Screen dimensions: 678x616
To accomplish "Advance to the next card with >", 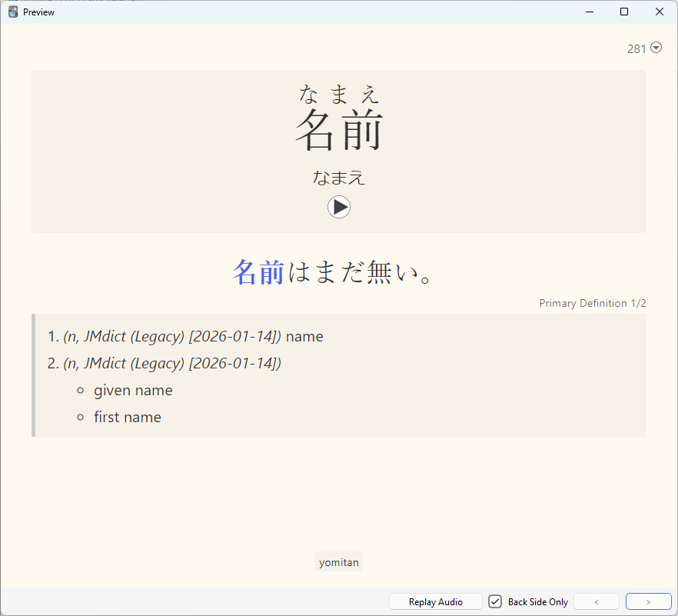I will (x=648, y=602).
